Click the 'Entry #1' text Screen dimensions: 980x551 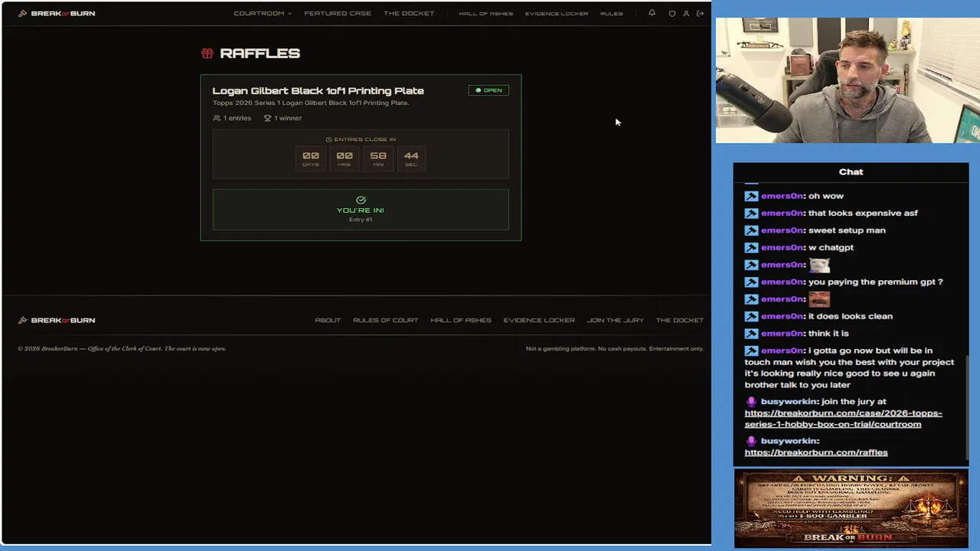point(361,220)
